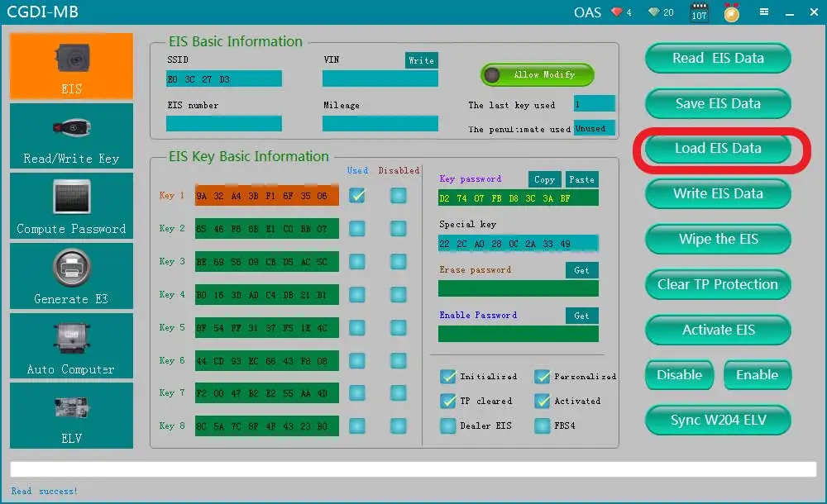Viewport: 827px width, 504px height.
Task: Click the VIN input field
Action: pos(380,78)
